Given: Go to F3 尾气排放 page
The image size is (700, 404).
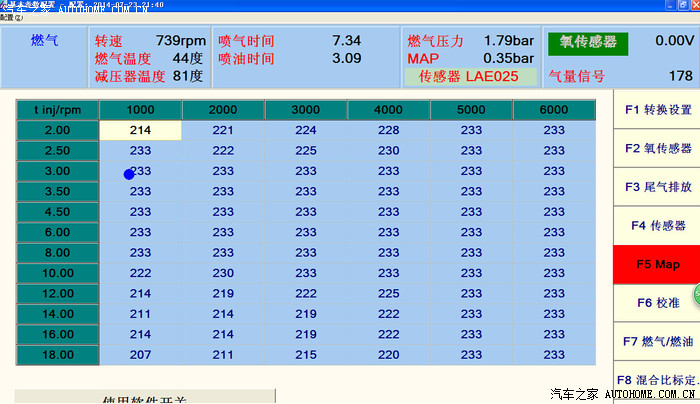Looking at the screenshot, I should pos(656,187).
